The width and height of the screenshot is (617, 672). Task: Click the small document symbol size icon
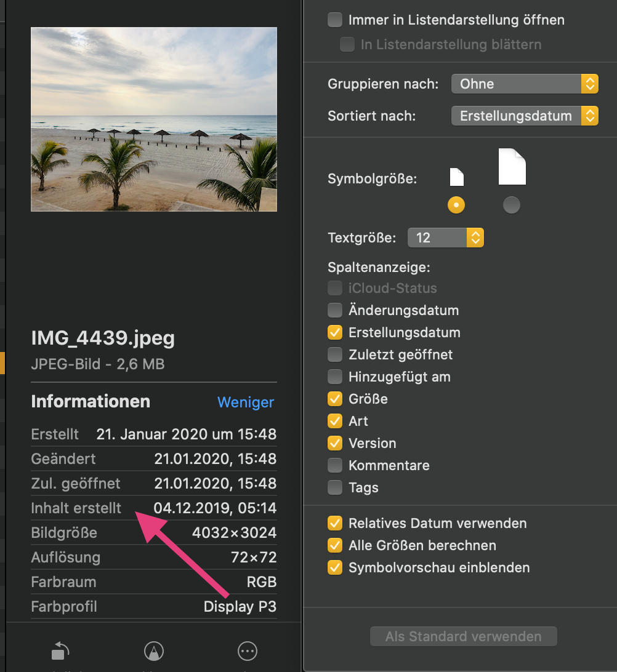click(x=456, y=177)
